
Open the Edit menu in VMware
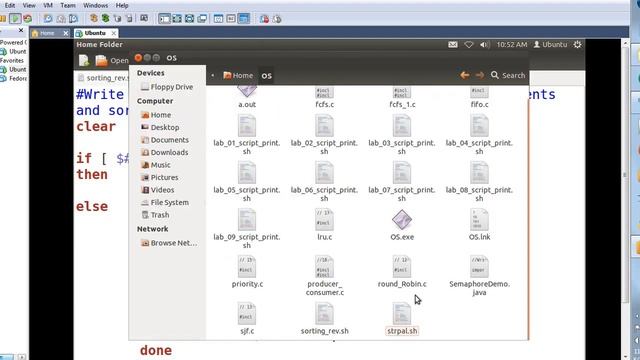[10, 5]
